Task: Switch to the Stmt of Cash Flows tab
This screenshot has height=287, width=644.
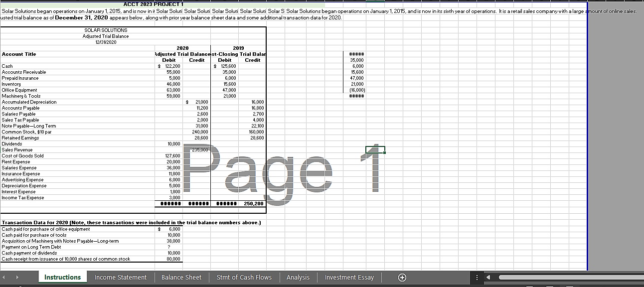Action: point(244,277)
